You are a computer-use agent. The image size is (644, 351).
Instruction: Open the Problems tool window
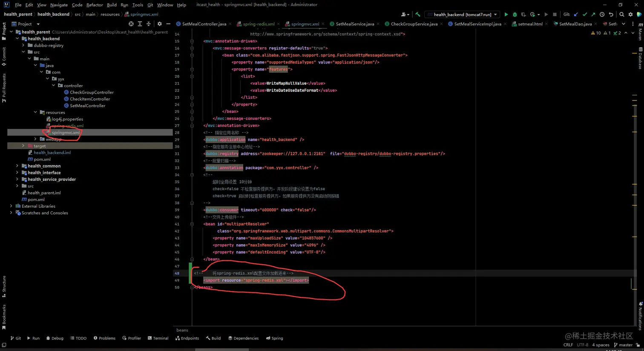104,338
